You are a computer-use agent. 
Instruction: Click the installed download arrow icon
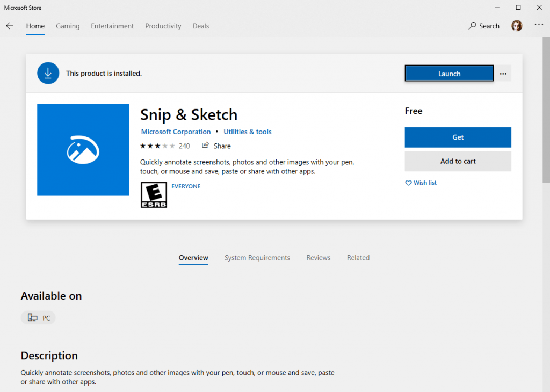(48, 73)
